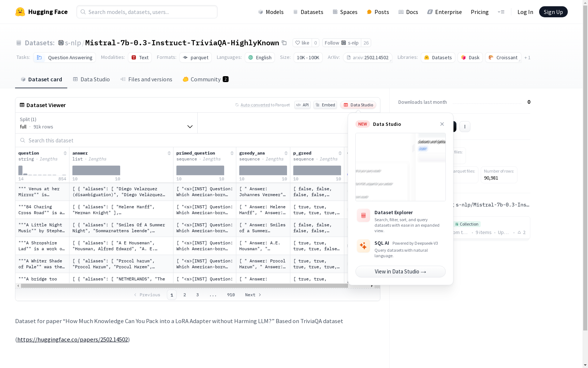Image resolution: width=588 pixels, height=368 pixels.
Task: Click the Embed button
Action: (x=325, y=105)
